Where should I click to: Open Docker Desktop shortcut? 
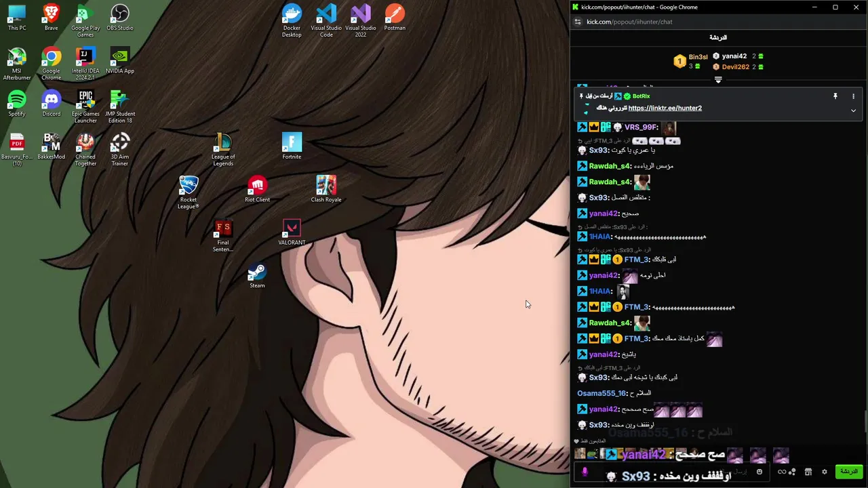pyautogui.click(x=292, y=21)
